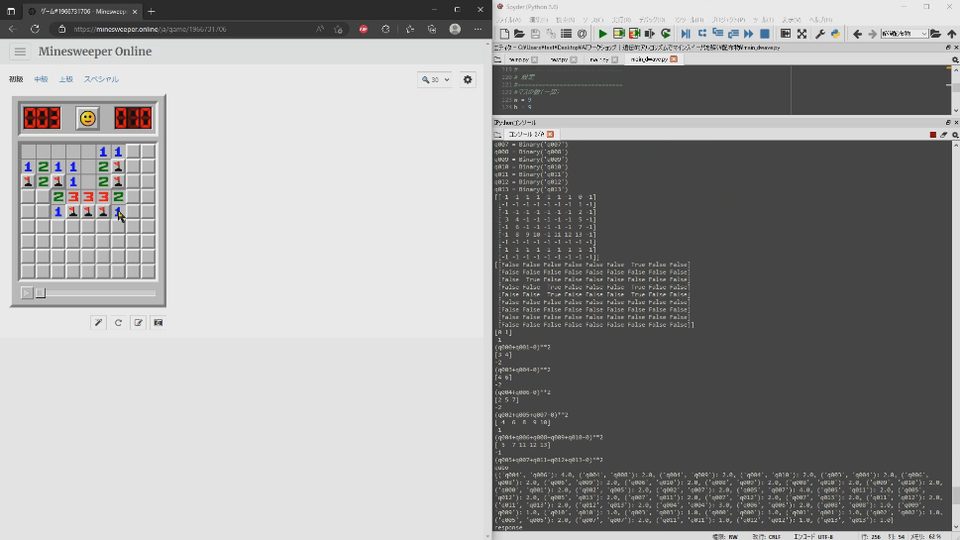Screen dimensions: 960x540
Task: Maximize the current Spyder pane
Action: point(786,34)
